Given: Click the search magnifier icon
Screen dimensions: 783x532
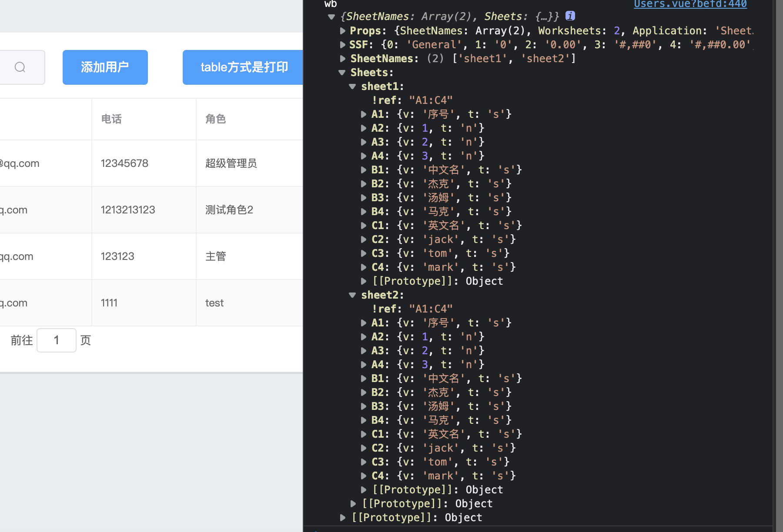Looking at the screenshot, I should (20, 67).
